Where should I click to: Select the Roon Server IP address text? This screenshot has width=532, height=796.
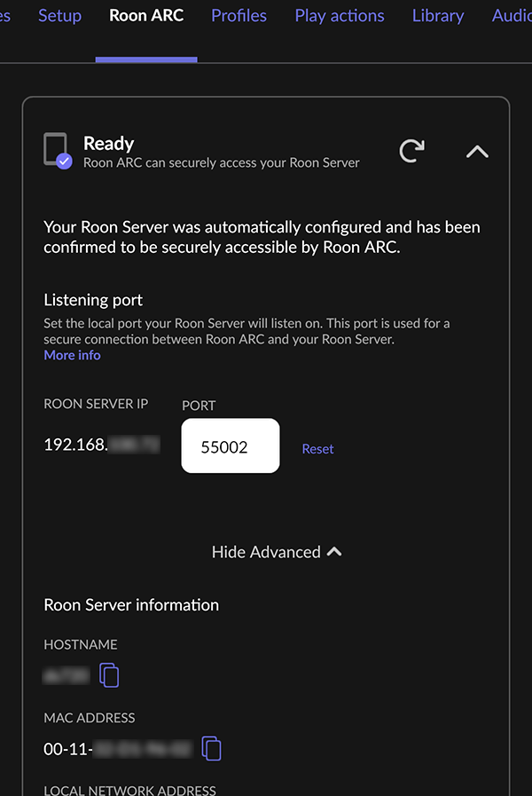[x=102, y=445]
